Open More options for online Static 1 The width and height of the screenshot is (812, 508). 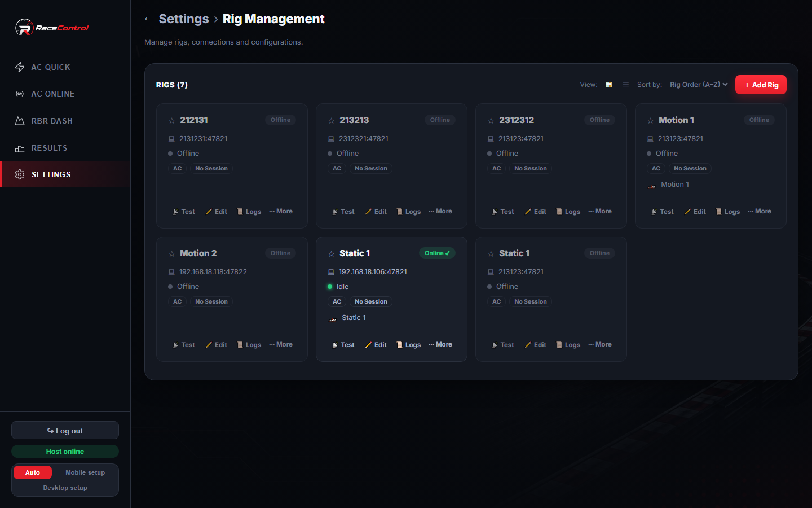click(440, 344)
